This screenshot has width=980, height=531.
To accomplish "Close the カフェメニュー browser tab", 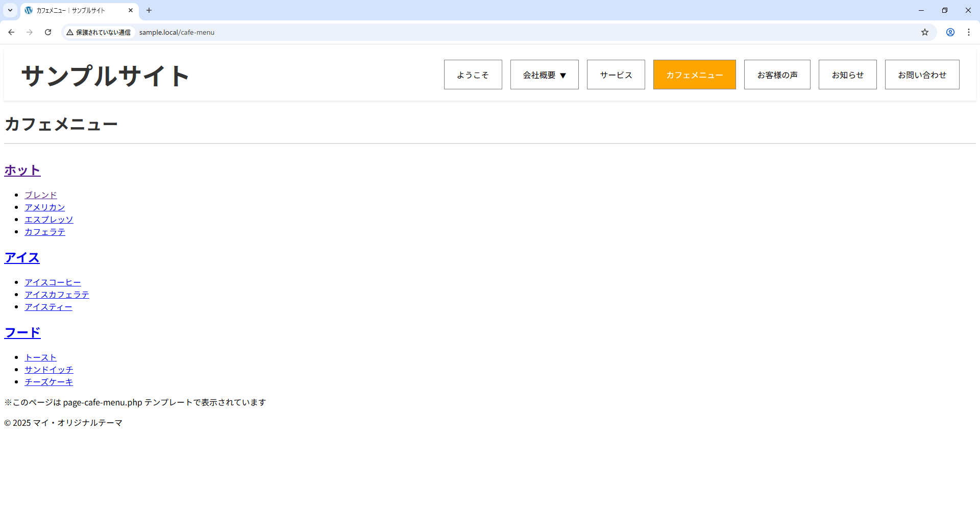I will click(131, 10).
